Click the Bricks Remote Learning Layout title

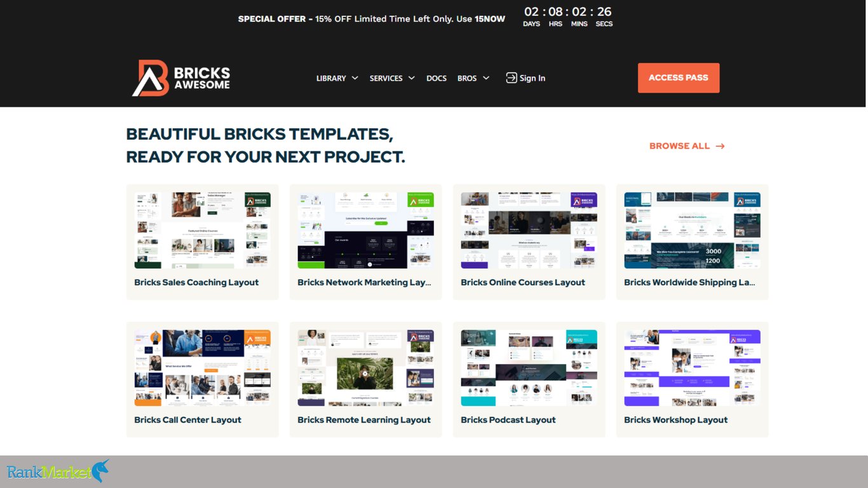point(364,420)
